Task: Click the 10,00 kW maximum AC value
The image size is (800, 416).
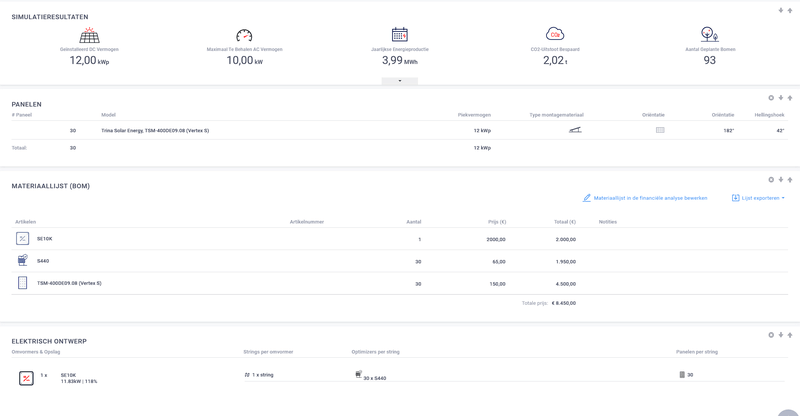Action: point(244,60)
